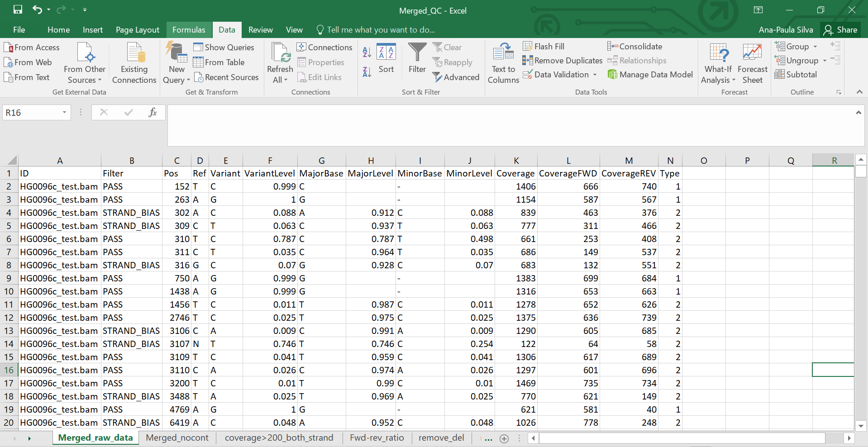Open the Merged_nocont sheet tab
The image size is (868, 447).
(x=177, y=438)
